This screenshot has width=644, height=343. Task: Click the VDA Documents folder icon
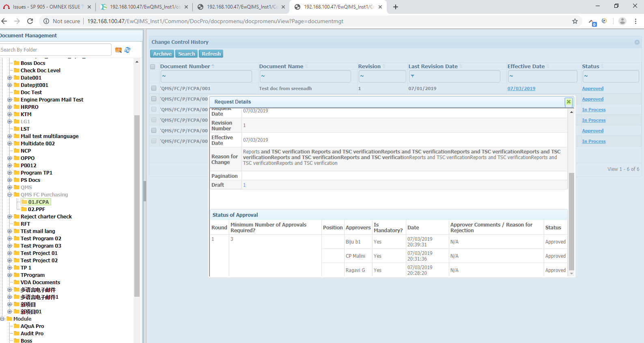(17, 282)
